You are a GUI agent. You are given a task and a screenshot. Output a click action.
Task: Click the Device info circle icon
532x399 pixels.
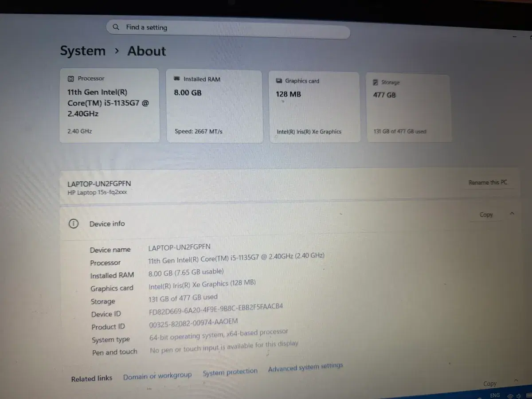pos(73,224)
